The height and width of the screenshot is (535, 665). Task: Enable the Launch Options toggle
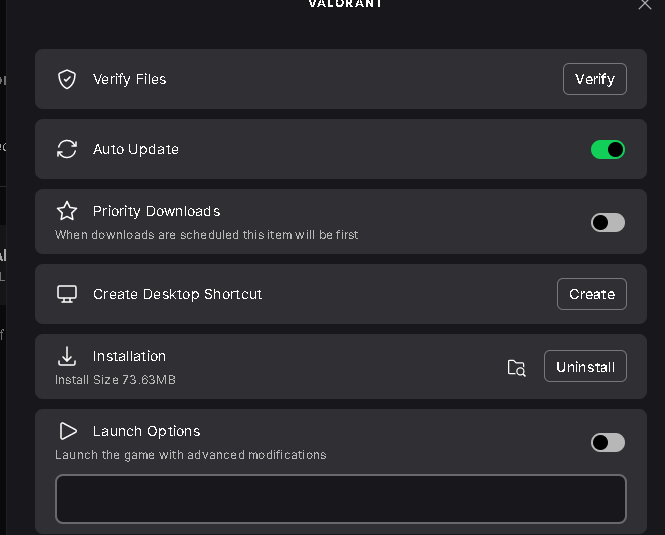pos(608,443)
